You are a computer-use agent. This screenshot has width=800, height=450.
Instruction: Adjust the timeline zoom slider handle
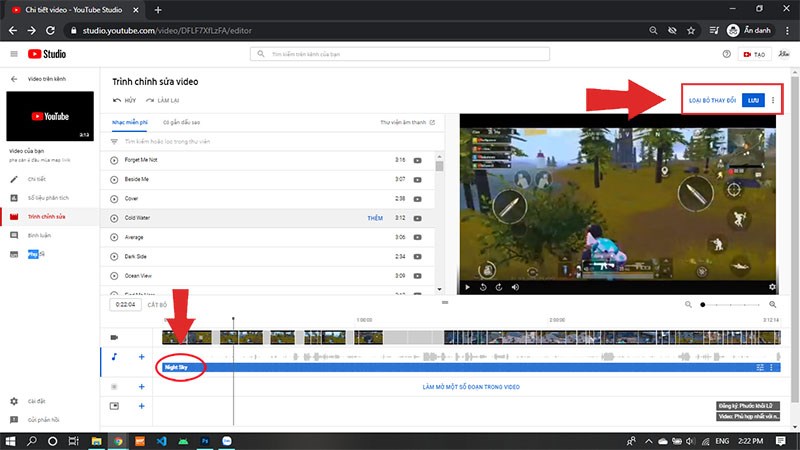click(703, 305)
